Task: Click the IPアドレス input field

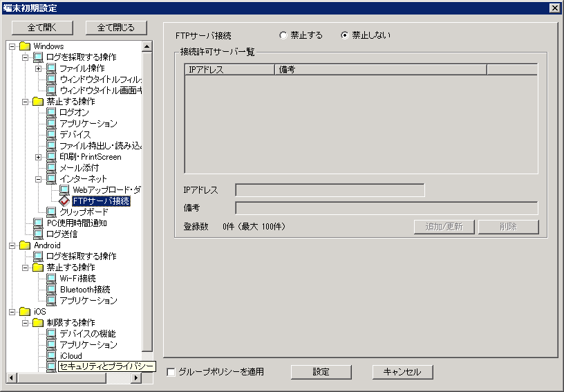Action: point(330,190)
